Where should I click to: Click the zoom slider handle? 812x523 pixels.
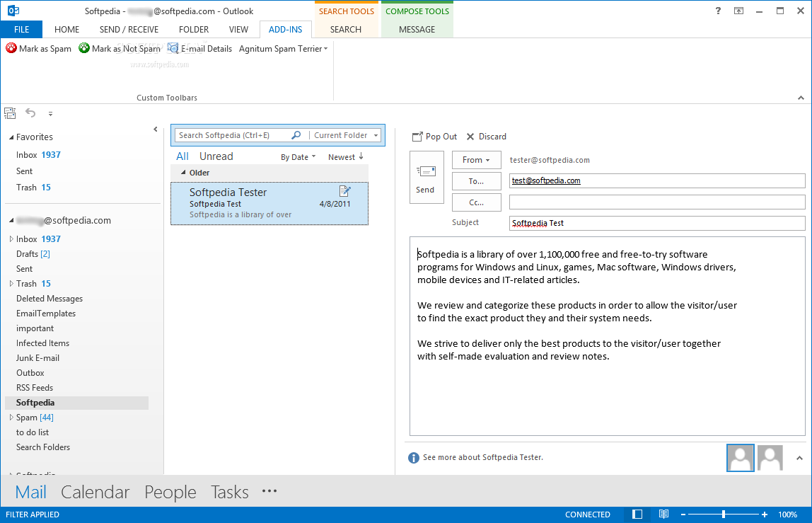coord(724,515)
